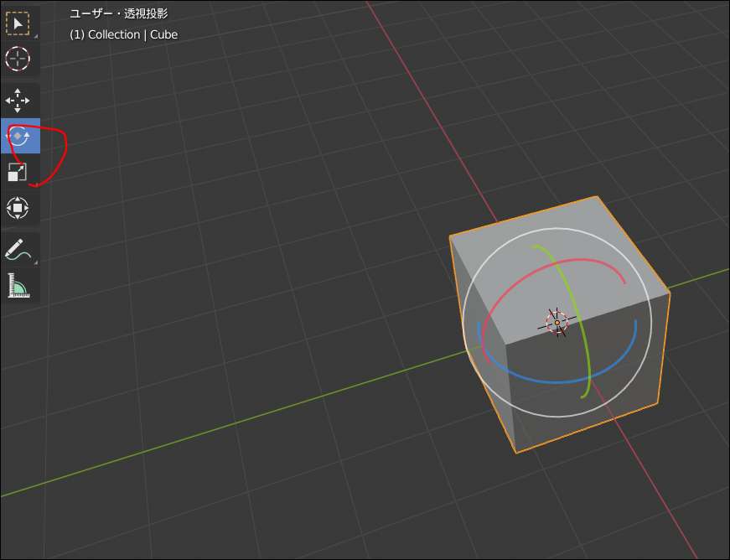
Task: Choose the Move tool
Action: coord(18,101)
